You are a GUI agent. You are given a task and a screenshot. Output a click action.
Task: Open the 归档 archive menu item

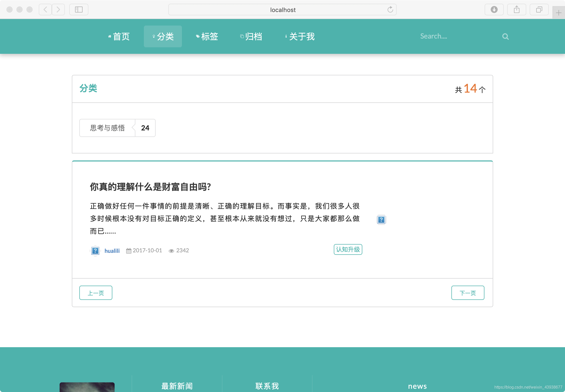pyautogui.click(x=251, y=37)
